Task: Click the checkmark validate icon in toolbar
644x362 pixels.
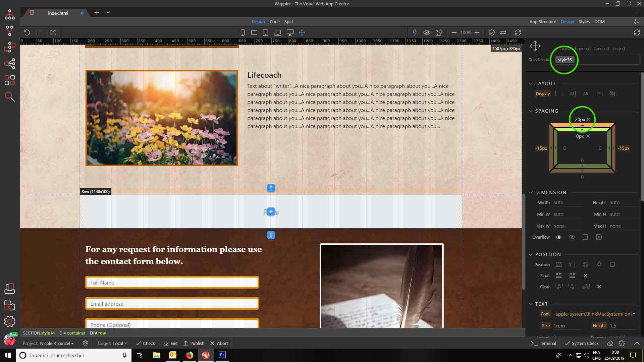Action: [x=492, y=33]
